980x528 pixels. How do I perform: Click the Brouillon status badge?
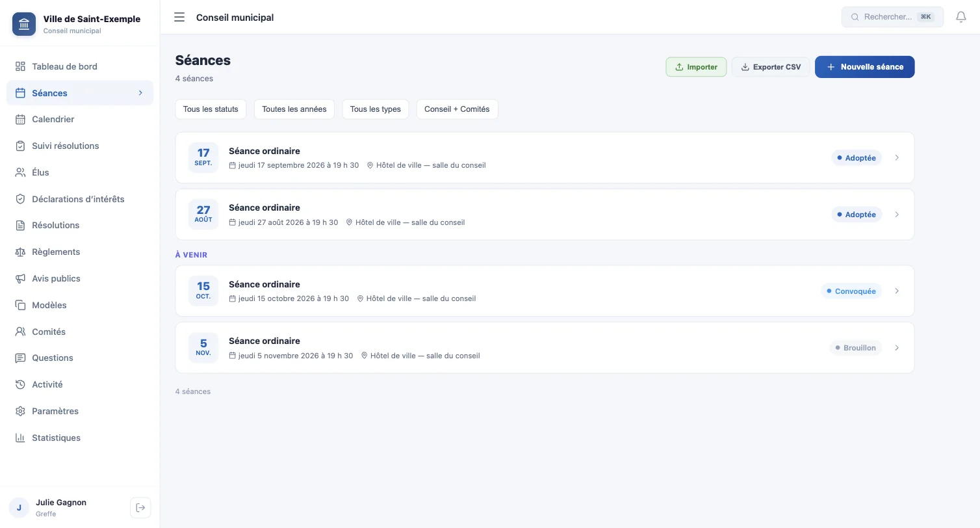pyautogui.click(x=855, y=348)
